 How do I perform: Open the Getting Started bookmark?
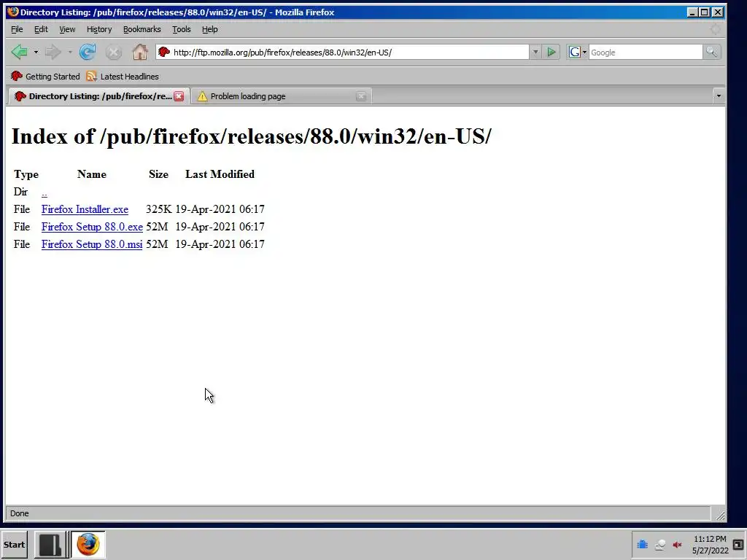coord(45,76)
